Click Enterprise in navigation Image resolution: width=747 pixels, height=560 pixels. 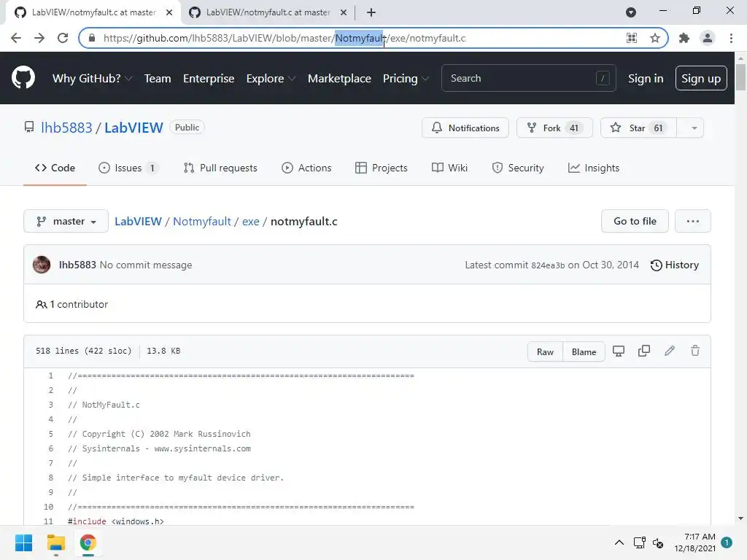tap(209, 79)
